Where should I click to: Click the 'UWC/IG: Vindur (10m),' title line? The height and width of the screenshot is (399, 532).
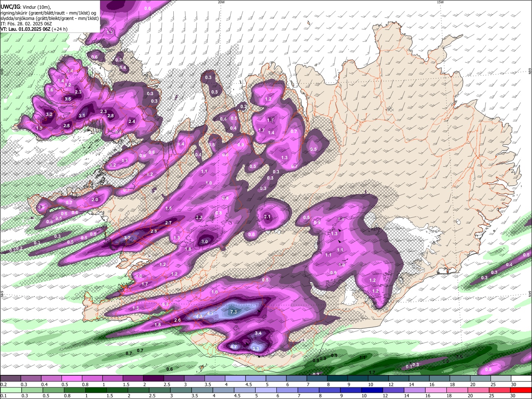click(x=26, y=7)
